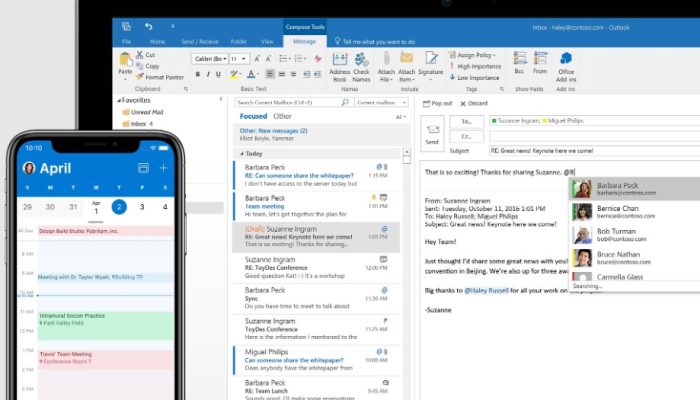
Task: Open Other: New messages (2) link
Action: (x=273, y=131)
